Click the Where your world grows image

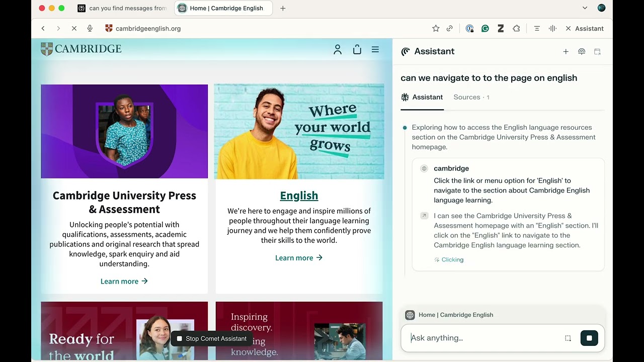coord(299,131)
